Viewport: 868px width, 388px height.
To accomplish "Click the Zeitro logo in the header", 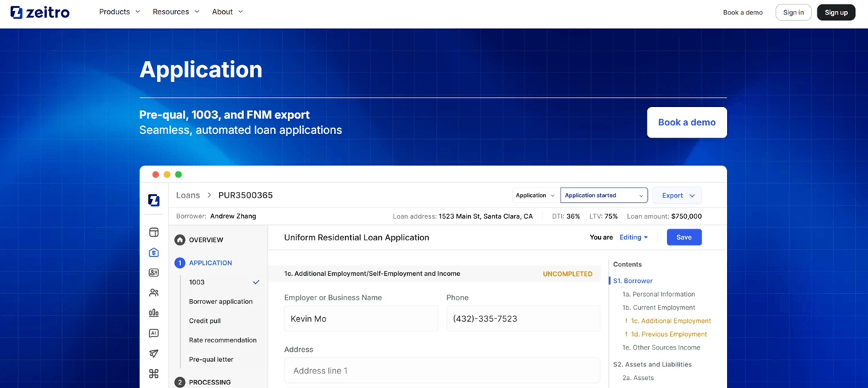I will 40,12.
